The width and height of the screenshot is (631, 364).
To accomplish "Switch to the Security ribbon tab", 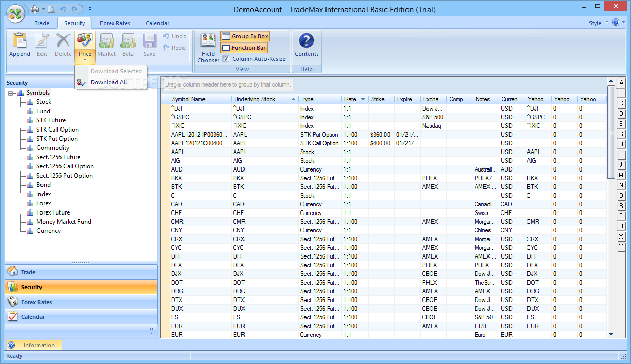I will (x=74, y=23).
